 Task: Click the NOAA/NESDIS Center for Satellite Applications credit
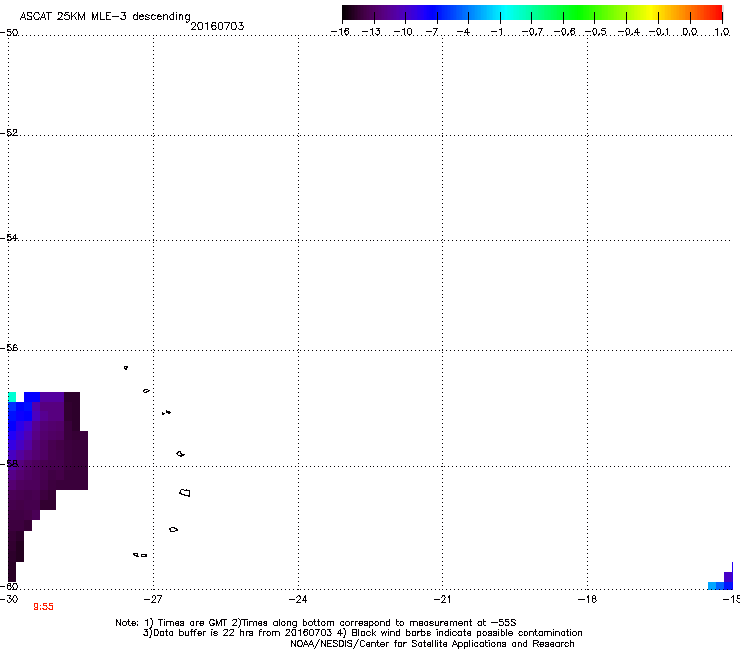tap(432, 643)
